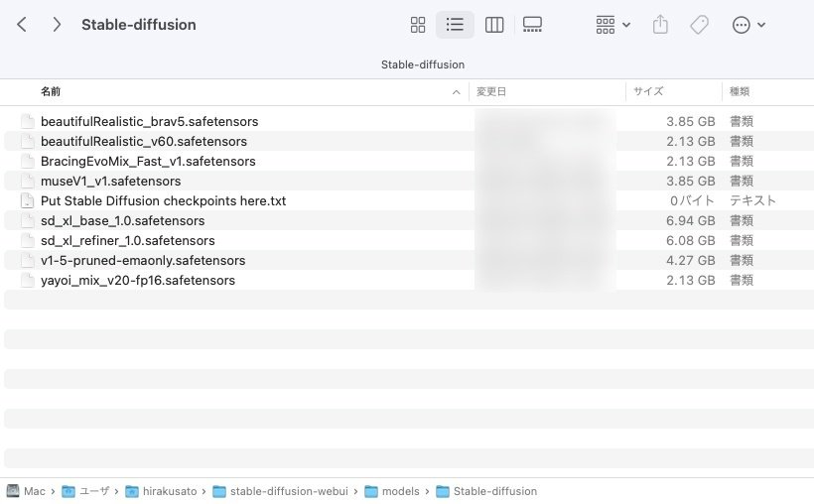Click the テキスト kind value
Viewport: 814px width, 504px height.
click(752, 200)
